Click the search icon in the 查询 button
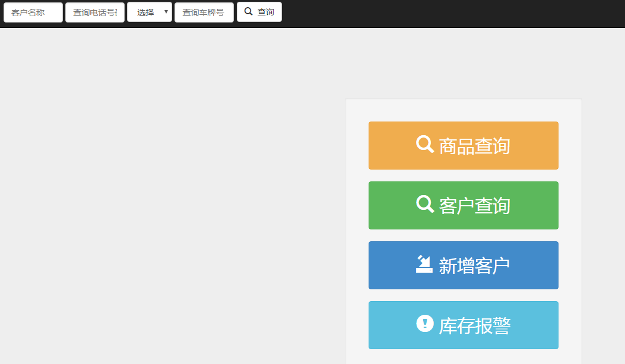Screen dimensions: 625x364 click(x=249, y=12)
